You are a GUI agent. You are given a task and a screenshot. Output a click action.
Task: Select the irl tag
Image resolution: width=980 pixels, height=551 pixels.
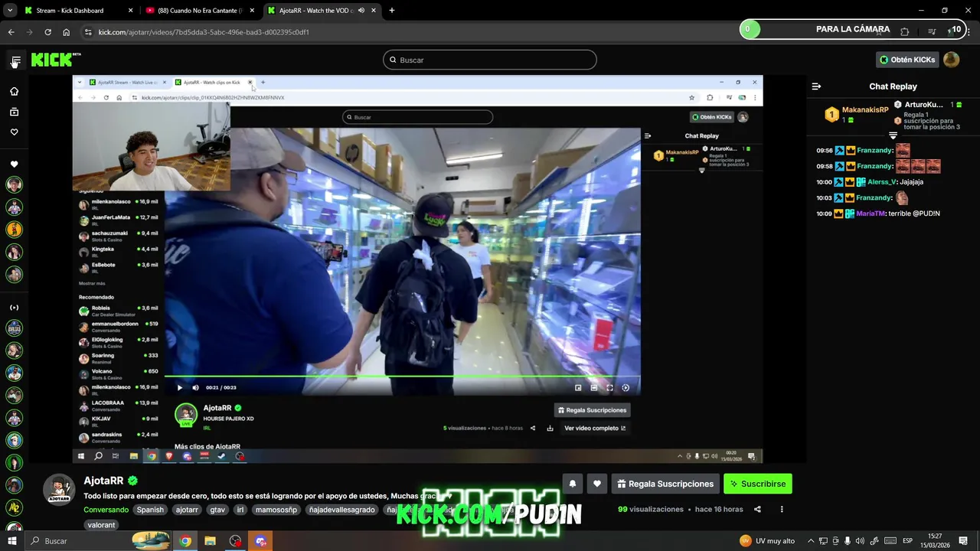(x=240, y=510)
